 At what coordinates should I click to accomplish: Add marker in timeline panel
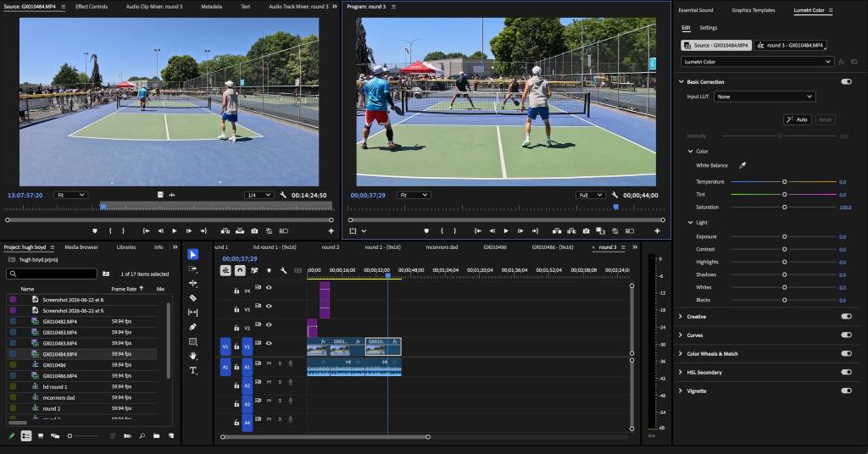coord(269,270)
